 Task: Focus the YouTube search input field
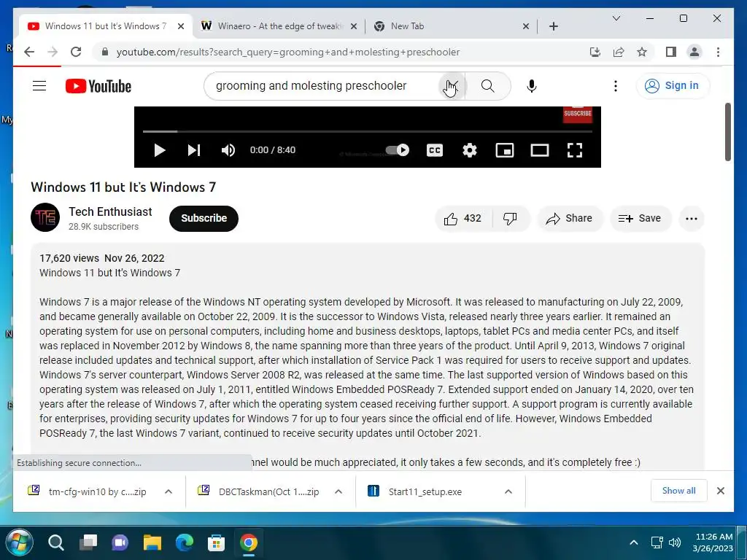[324, 86]
